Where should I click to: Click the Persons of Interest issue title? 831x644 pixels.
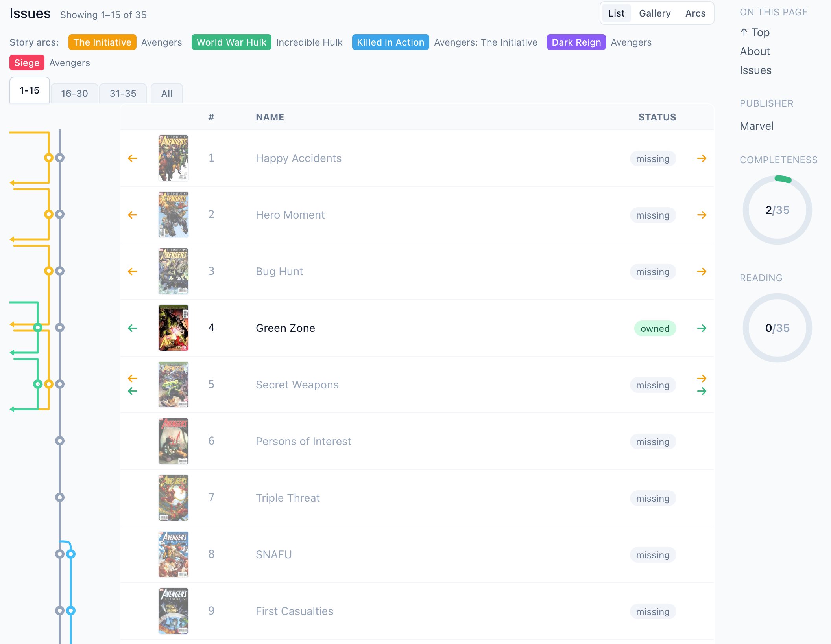(x=303, y=441)
